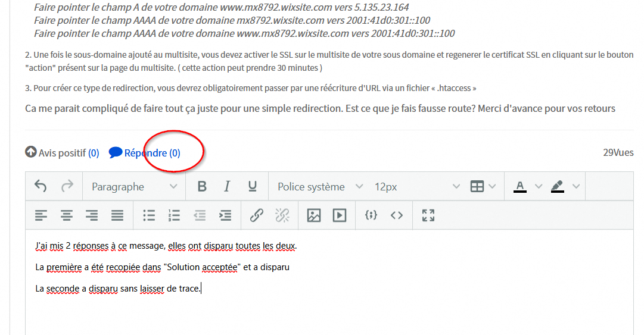
Task: Align text to the left
Action: click(41, 215)
